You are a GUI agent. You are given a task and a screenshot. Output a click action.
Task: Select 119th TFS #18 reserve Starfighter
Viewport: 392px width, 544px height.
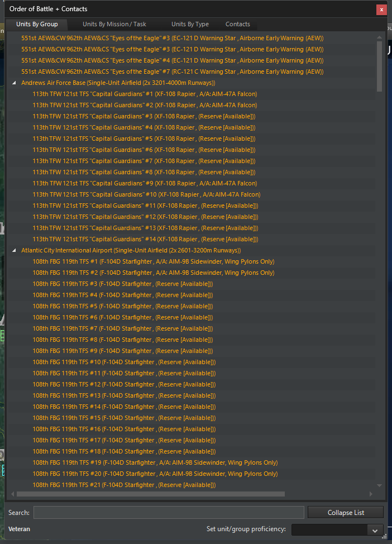(124, 451)
